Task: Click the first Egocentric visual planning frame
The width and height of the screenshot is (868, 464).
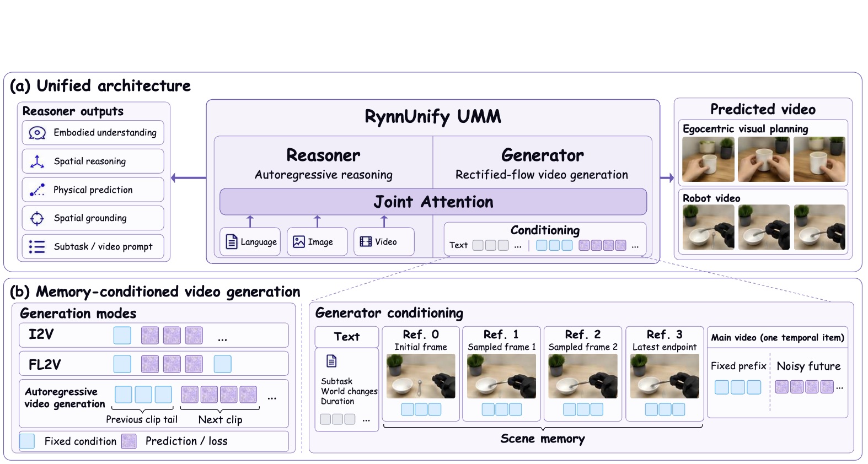Action: coord(708,159)
